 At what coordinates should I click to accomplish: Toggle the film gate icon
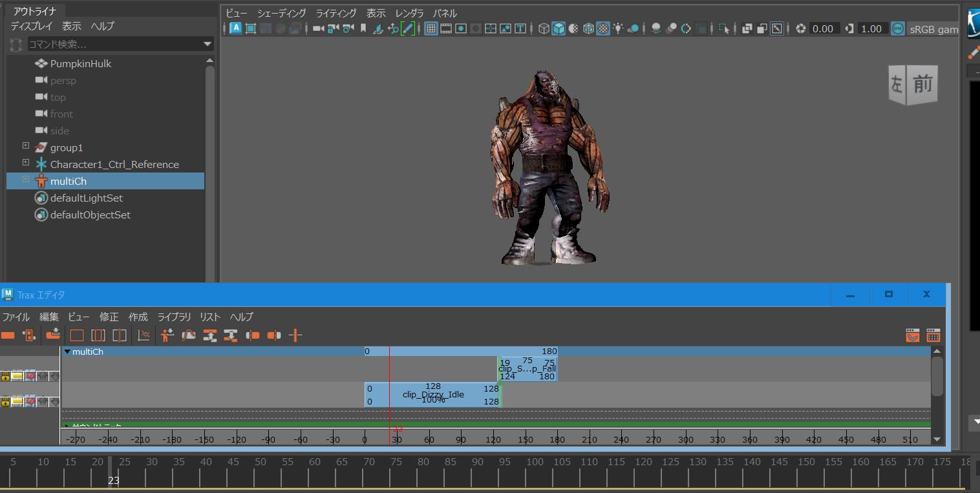click(x=446, y=28)
